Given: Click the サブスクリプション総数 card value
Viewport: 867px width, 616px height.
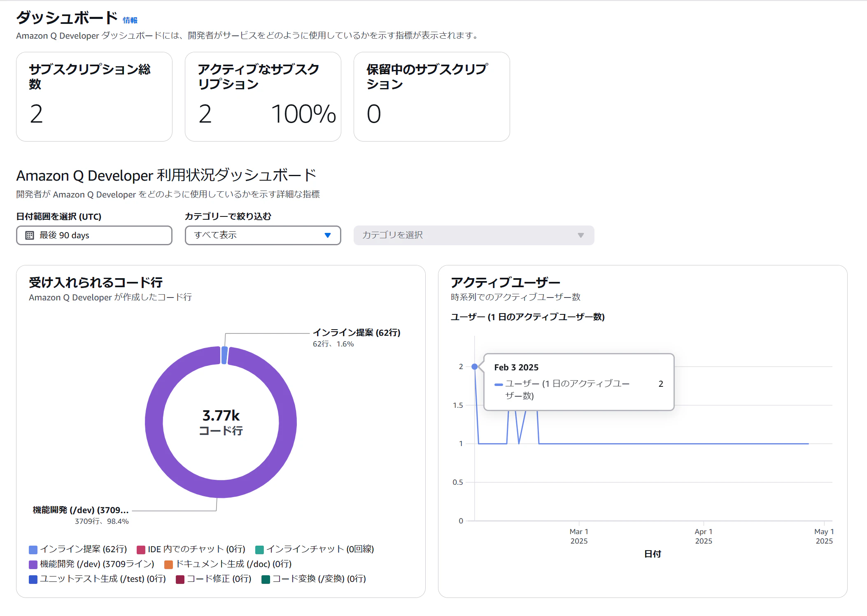Looking at the screenshot, I should click(x=36, y=114).
